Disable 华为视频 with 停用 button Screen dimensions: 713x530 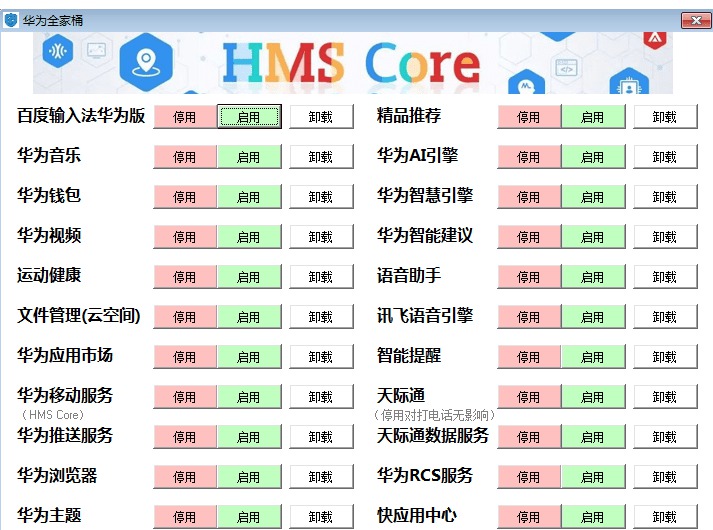point(185,237)
